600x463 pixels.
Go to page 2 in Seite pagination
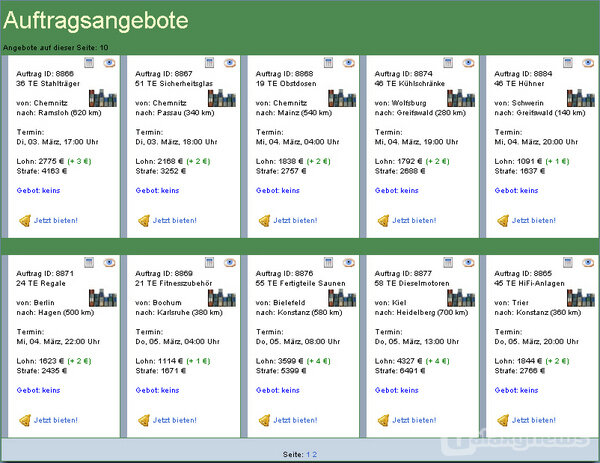[x=315, y=455]
